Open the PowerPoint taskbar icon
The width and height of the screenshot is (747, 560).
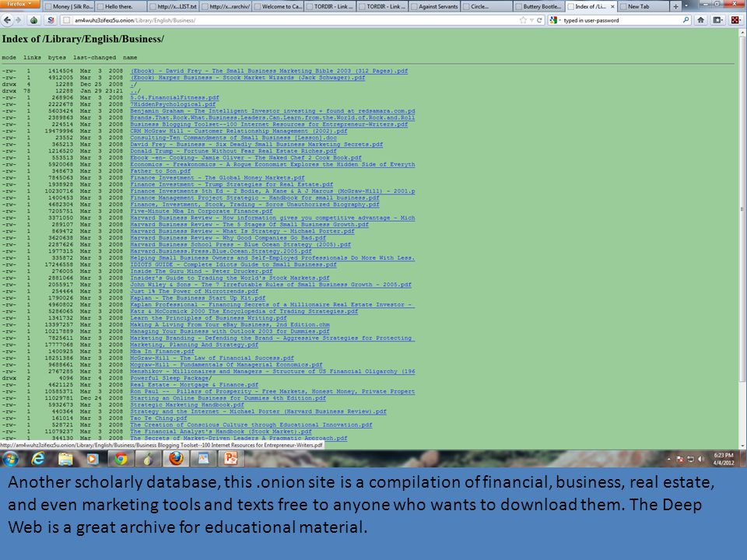[231, 459]
